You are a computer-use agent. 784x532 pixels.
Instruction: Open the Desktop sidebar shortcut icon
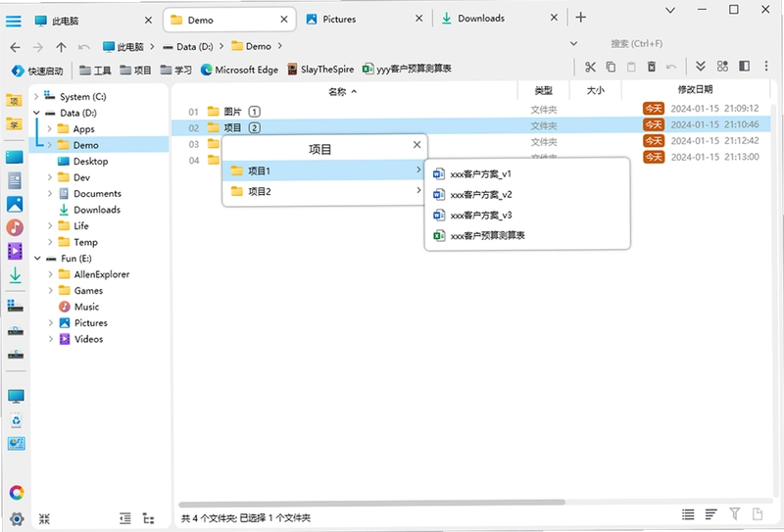[15, 157]
